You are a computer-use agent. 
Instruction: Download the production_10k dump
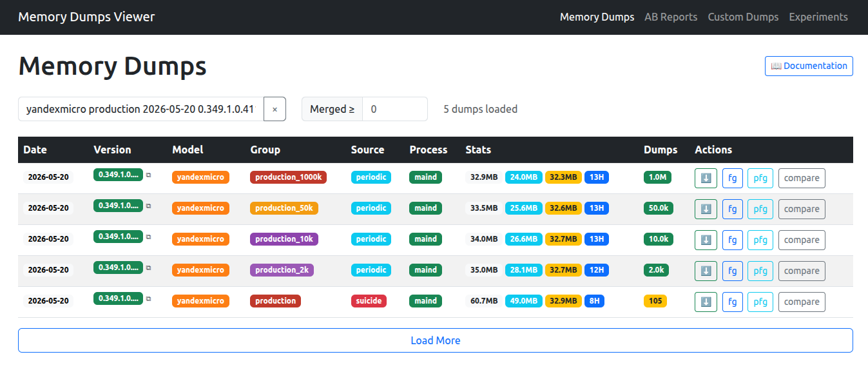point(706,240)
